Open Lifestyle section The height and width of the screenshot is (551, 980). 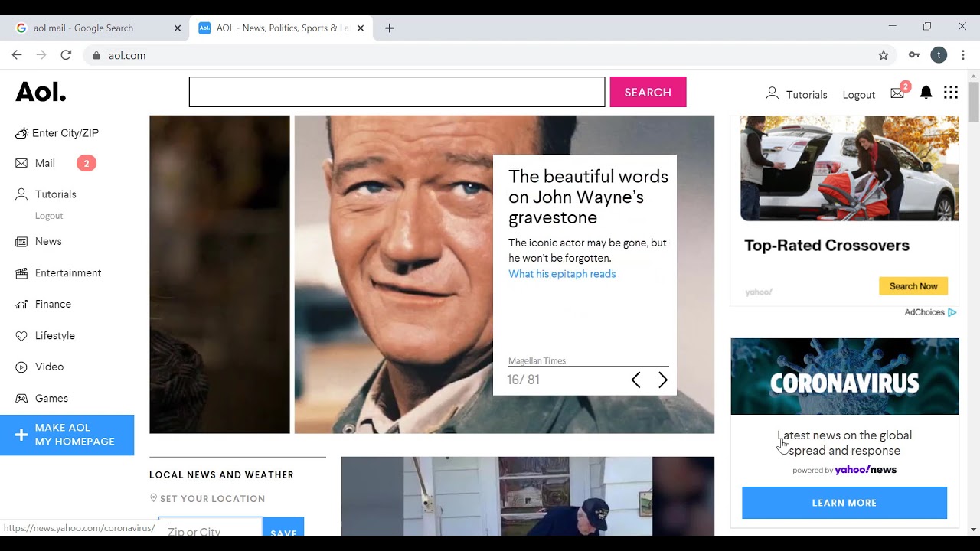(x=55, y=335)
